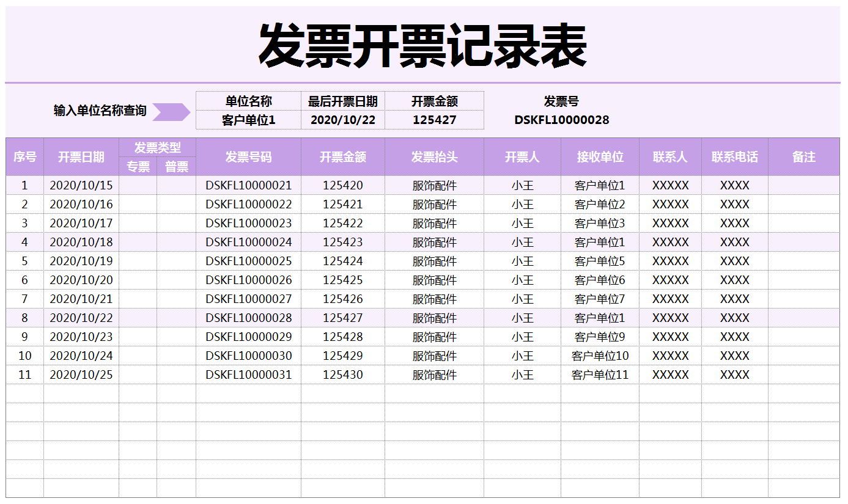Click receiving unit 客户单位3
This screenshot has height=504, width=848.
[x=600, y=223]
